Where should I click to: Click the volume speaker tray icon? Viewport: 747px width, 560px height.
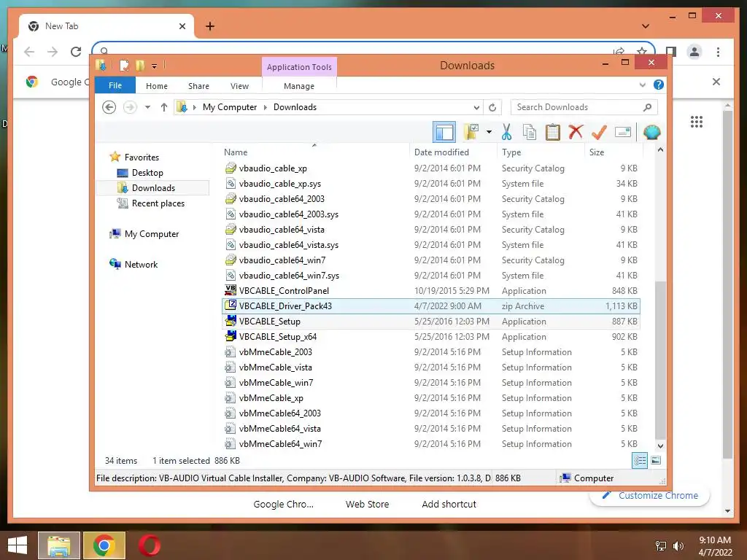678,546
